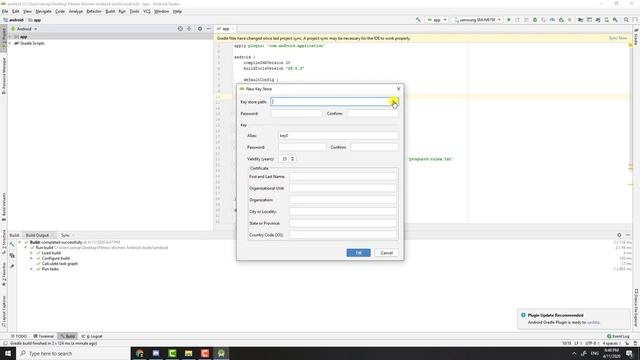Click the Organization field
This screenshot has width=640, height=360.
coord(343,200)
